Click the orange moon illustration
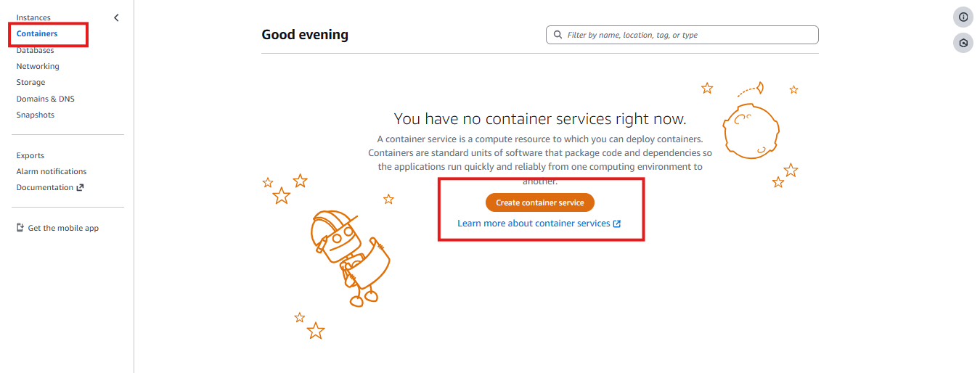Viewport: 980px width, 373px height. click(x=751, y=131)
